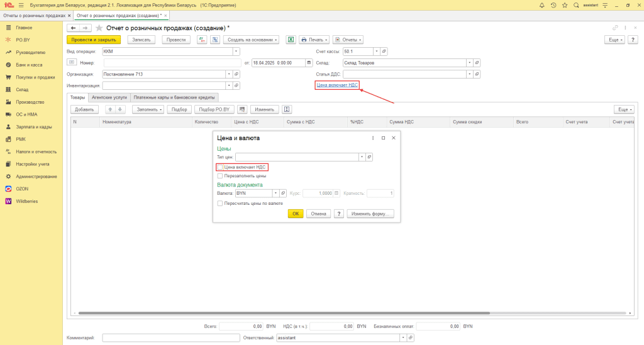Open the notifications bell icon
644x345 pixels.
coord(541,5)
